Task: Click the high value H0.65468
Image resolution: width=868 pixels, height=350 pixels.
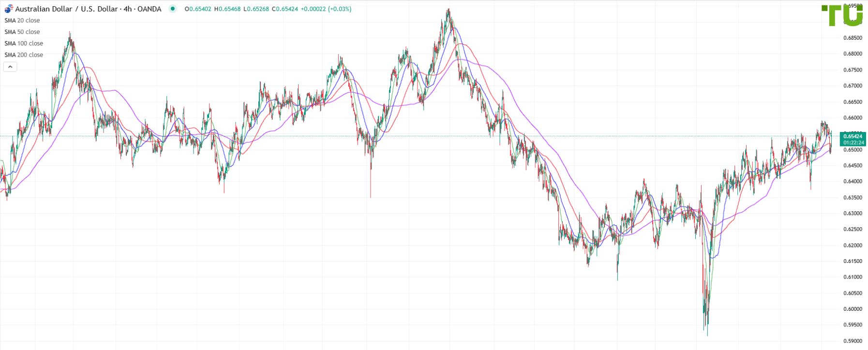Action: pyautogui.click(x=227, y=9)
